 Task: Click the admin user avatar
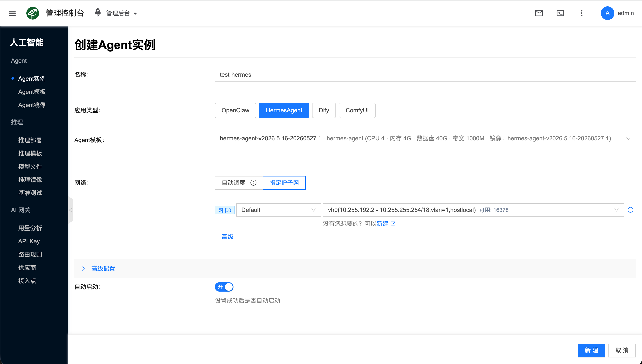[607, 13]
